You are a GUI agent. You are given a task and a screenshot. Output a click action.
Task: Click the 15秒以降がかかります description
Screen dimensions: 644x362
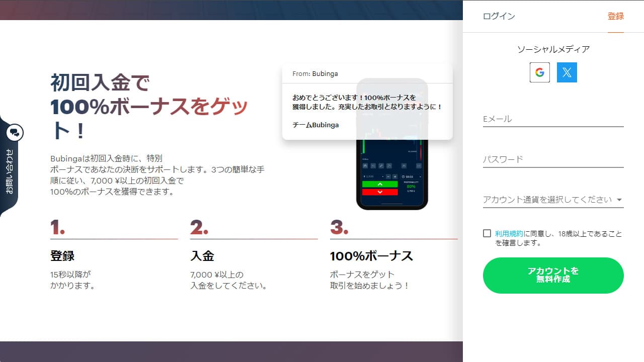tap(73, 280)
